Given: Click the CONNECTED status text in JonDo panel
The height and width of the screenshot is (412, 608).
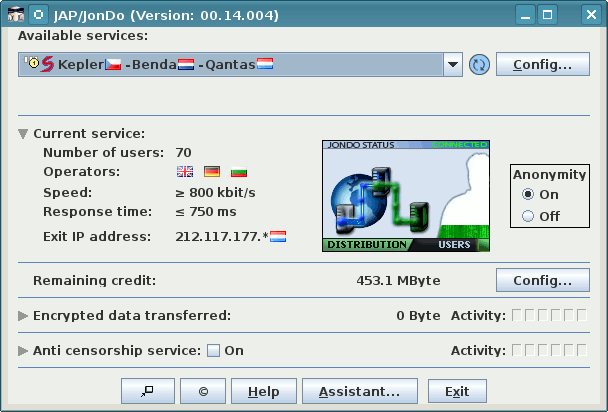Looking at the screenshot, I should click(x=459, y=145).
